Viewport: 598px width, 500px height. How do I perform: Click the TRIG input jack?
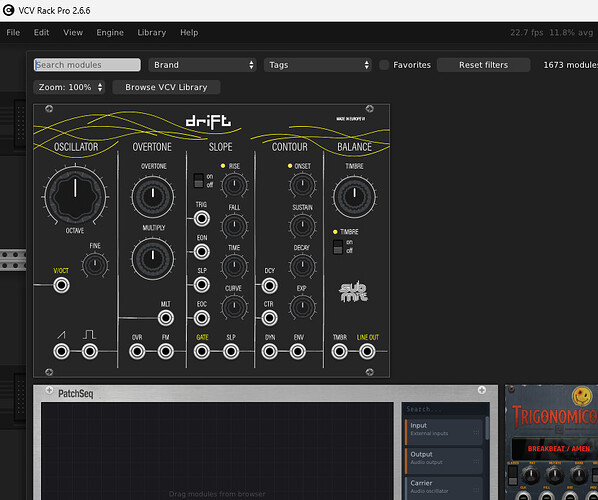[202, 219]
